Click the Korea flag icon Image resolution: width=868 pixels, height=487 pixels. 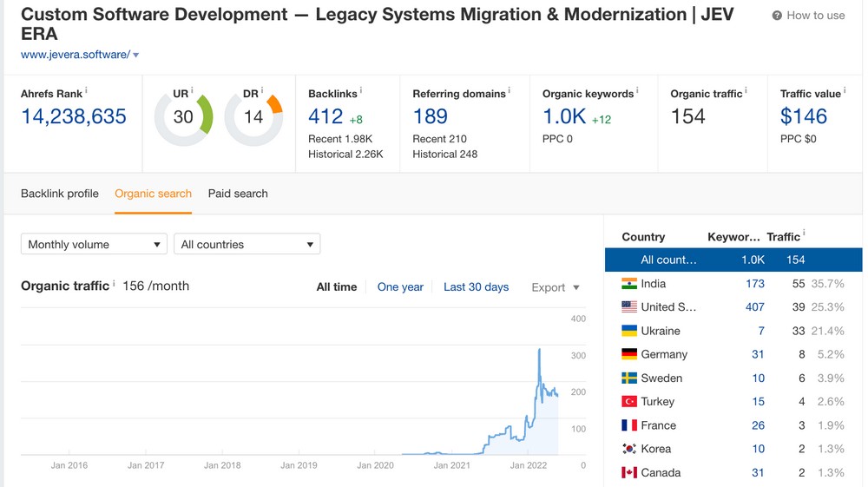coord(629,449)
